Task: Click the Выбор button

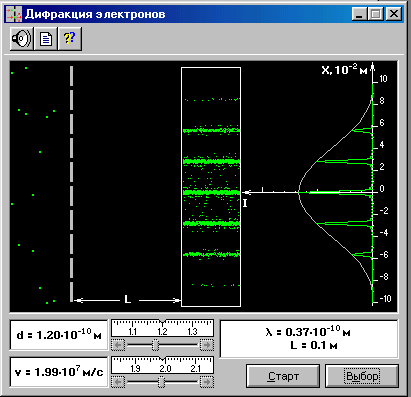Action: 362,376
